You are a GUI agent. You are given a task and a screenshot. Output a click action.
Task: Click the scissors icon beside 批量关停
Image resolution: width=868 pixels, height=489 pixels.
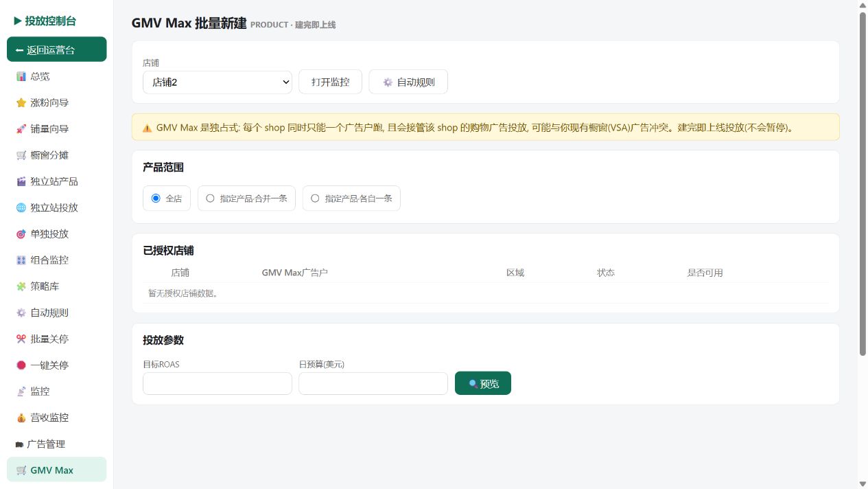click(x=21, y=339)
